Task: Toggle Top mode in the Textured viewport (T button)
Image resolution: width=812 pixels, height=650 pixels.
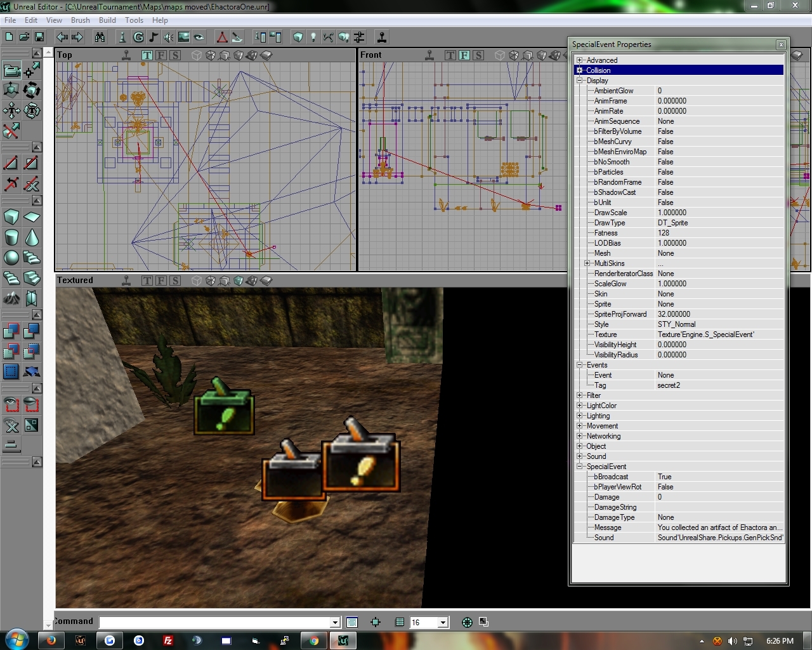Action: click(147, 281)
